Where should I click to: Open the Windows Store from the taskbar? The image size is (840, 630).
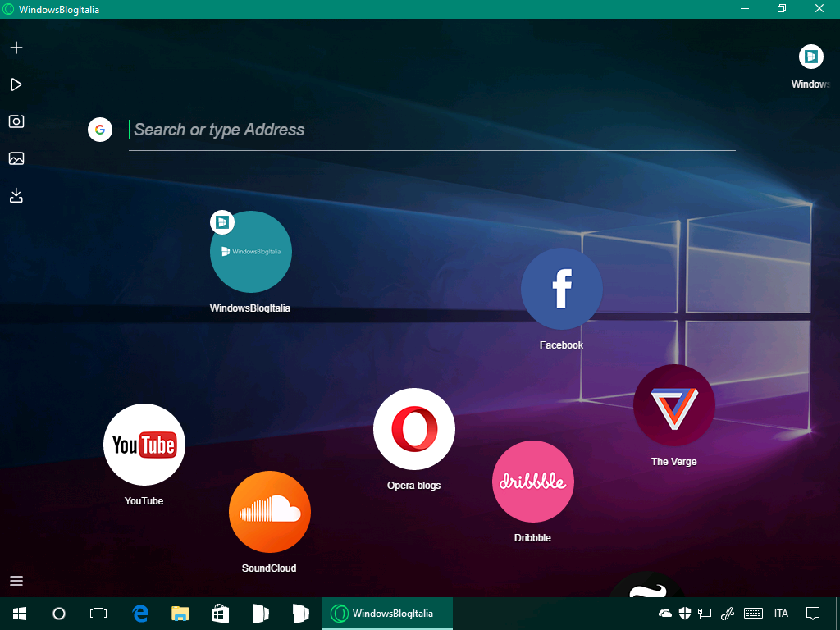click(x=220, y=614)
